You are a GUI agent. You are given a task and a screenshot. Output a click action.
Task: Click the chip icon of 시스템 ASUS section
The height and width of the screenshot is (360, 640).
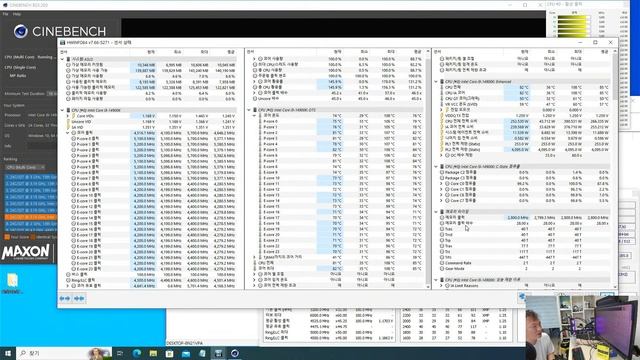click(x=68, y=59)
